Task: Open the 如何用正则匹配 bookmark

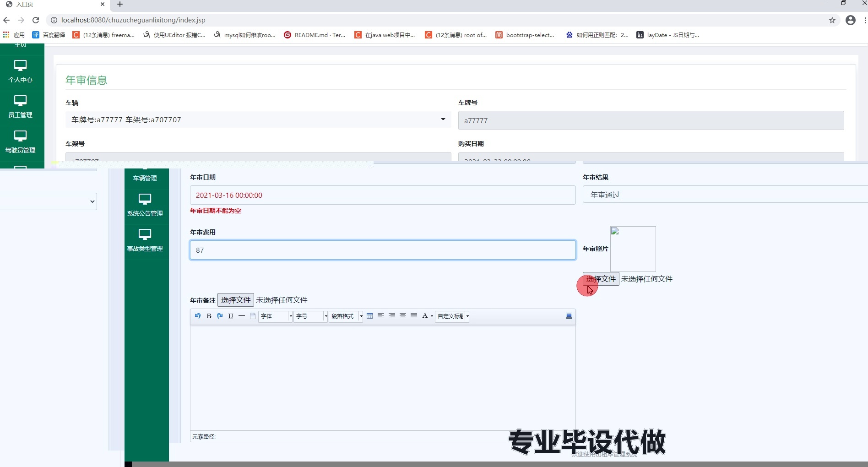Action: point(597,35)
